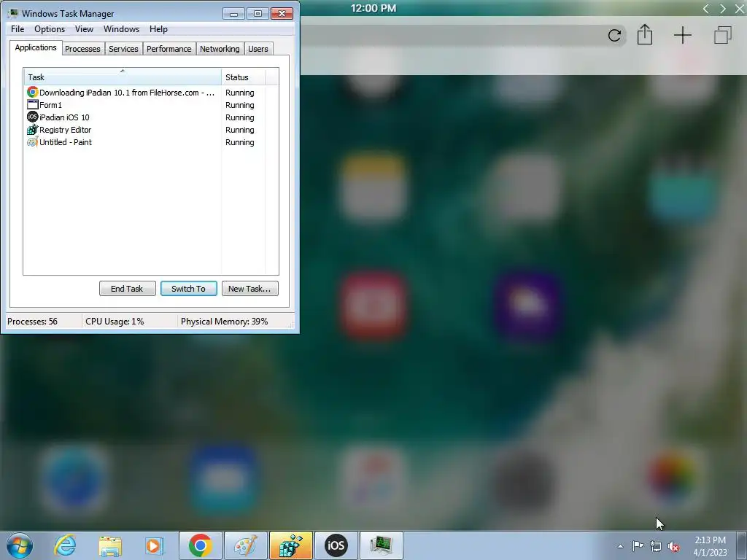
Task: Switch to the Networking tab
Action: pos(220,49)
